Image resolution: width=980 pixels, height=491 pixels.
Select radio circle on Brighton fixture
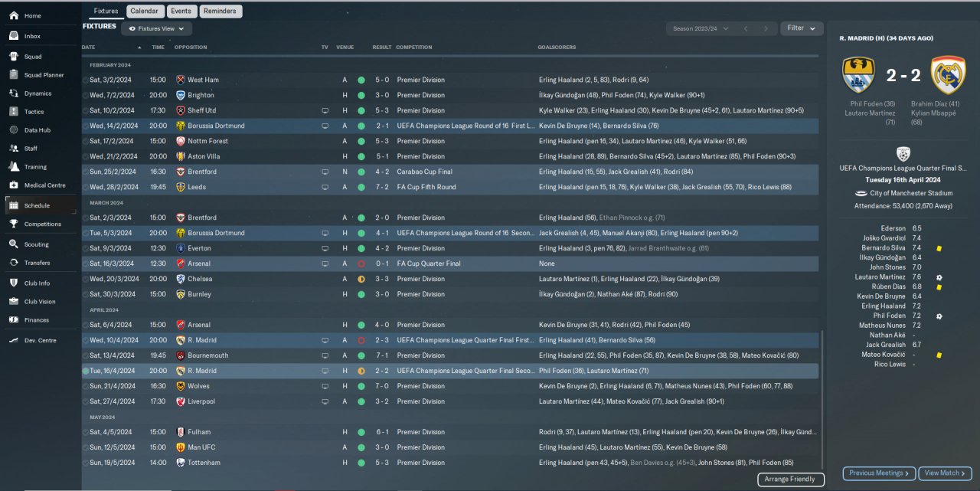pos(85,95)
